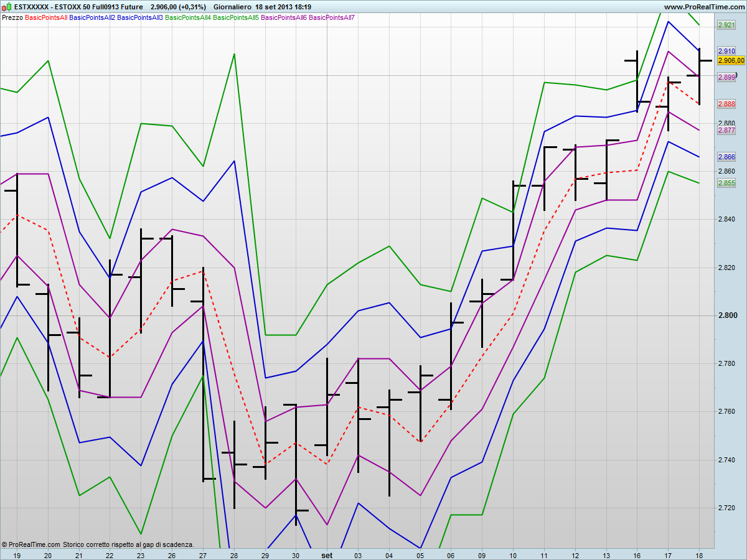747x560 pixels.
Task: Select the BasicPointsAll7 indicator label
Action: [x=332, y=17]
